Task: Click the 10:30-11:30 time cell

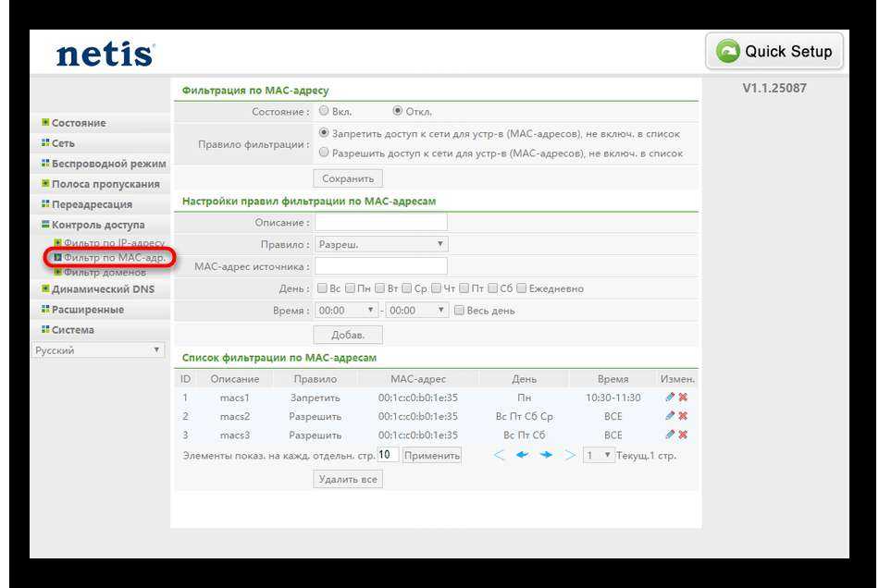Action: pos(613,398)
